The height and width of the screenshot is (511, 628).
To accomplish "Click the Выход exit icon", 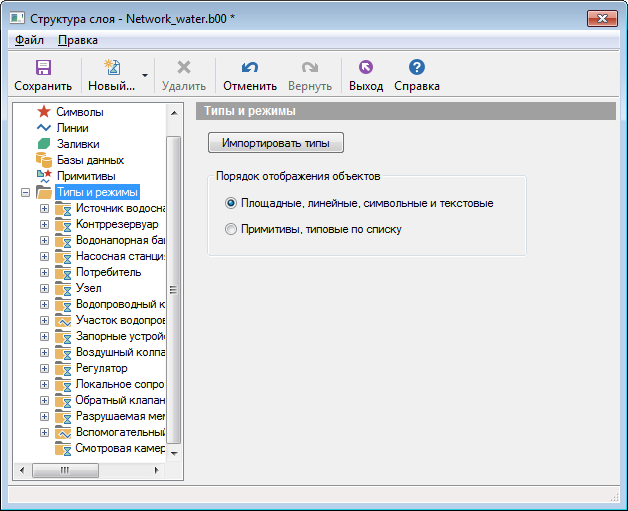I will pos(366,67).
